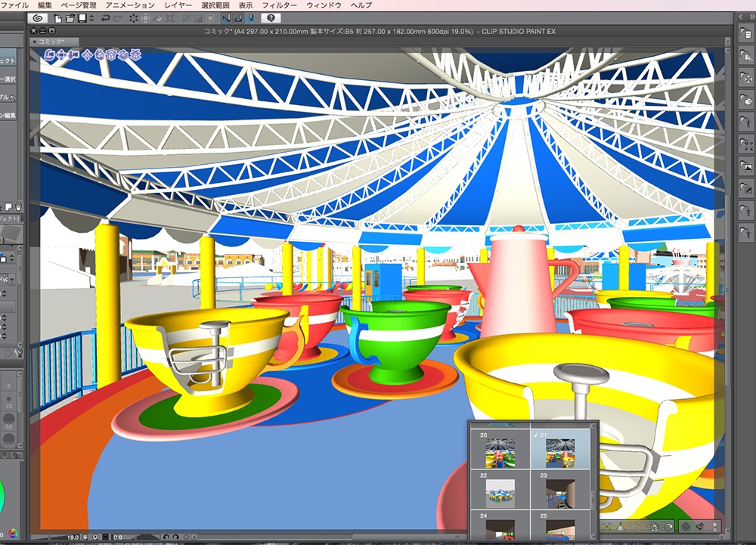Open CLIP STUDIO support question mark button
This screenshot has height=545, width=756.
pyautogui.click(x=271, y=18)
